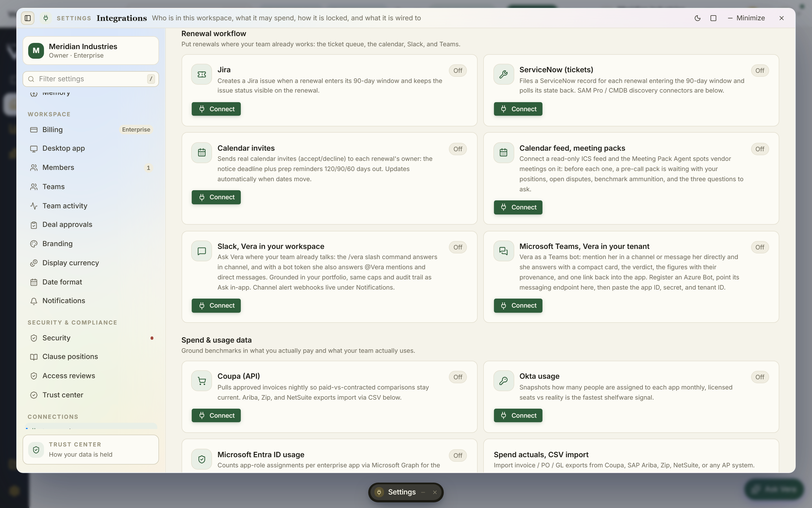Click the Calendar invites calendar icon
Viewport: 812px width, 508px height.
pos(202,152)
